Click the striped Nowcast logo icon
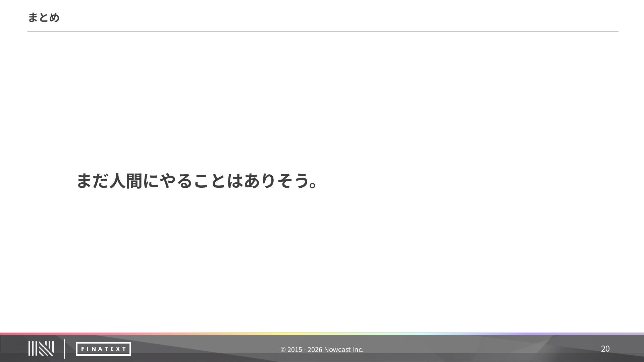 [x=41, y=349]
